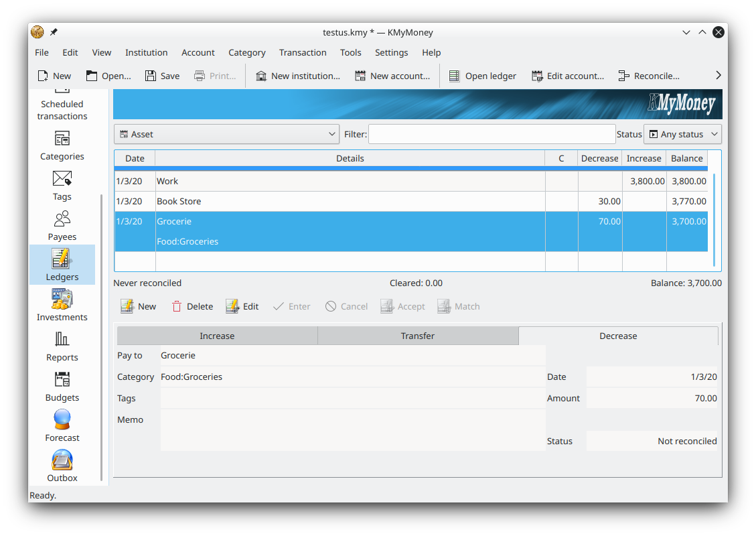Viewport: 756px width, 536px height.
Task: Open the Budgets view
Action: click(62, 386)
